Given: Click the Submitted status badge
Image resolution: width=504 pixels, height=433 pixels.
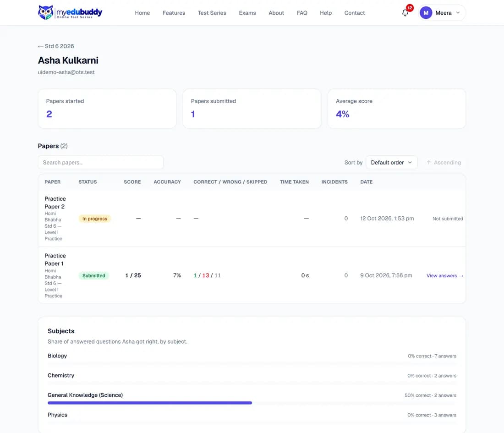Looking at the screenshot, I should 94,275.
